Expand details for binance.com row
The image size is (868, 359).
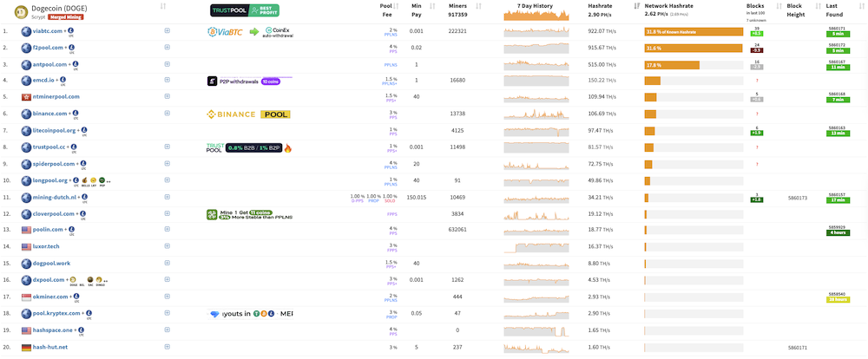(x=167, y=114)
